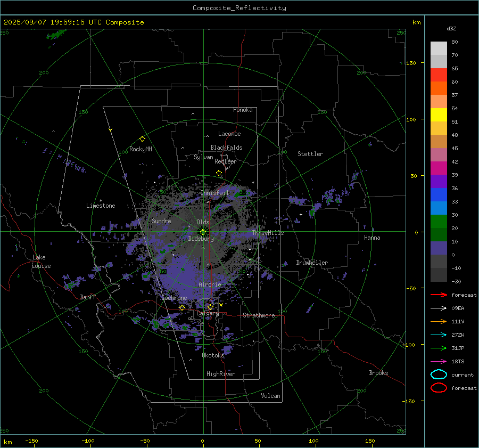
Task: Click the RockyMH label
Action: 141,149
